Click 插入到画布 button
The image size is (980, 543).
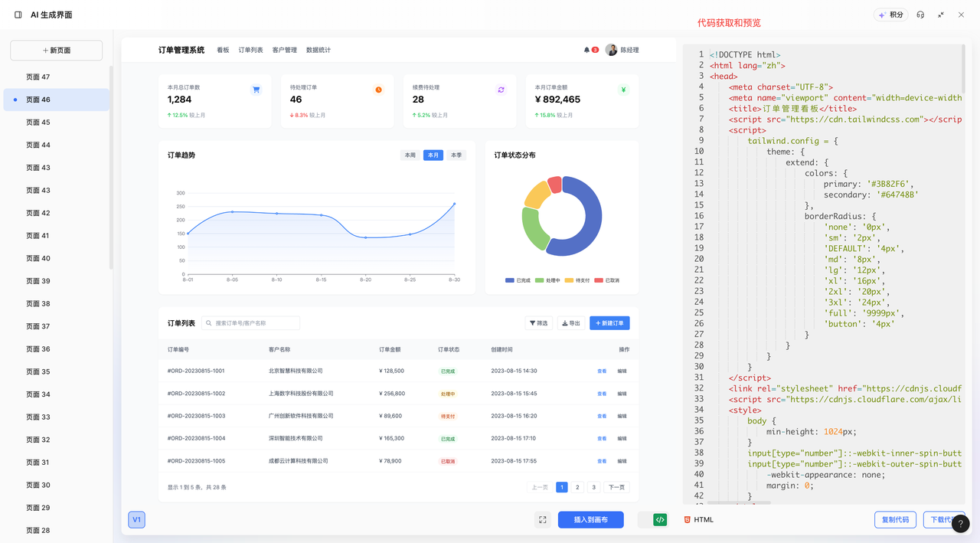[591, 519]
